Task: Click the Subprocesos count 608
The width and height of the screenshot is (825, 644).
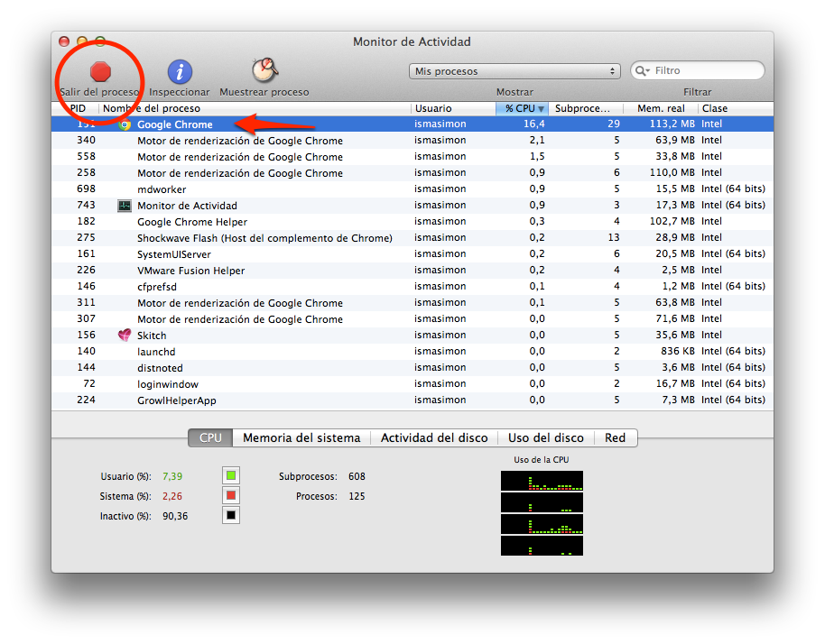Action: pyautogui.click(x=357, y=476)
